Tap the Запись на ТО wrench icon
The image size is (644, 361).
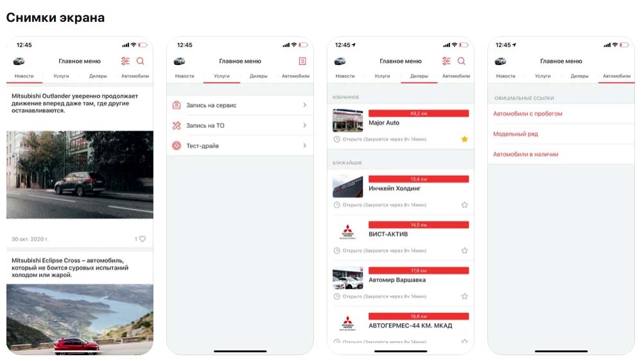177,125
